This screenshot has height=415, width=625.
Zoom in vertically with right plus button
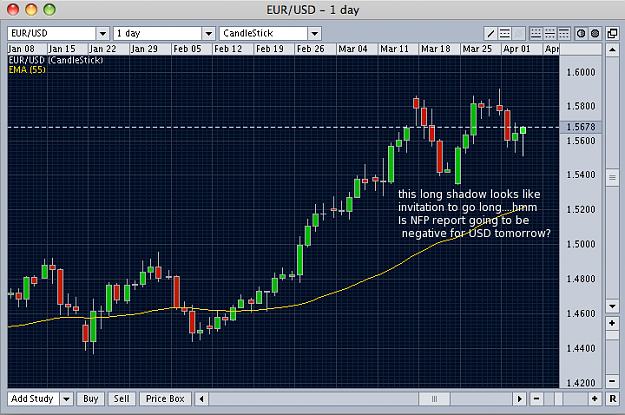[612, 323]
